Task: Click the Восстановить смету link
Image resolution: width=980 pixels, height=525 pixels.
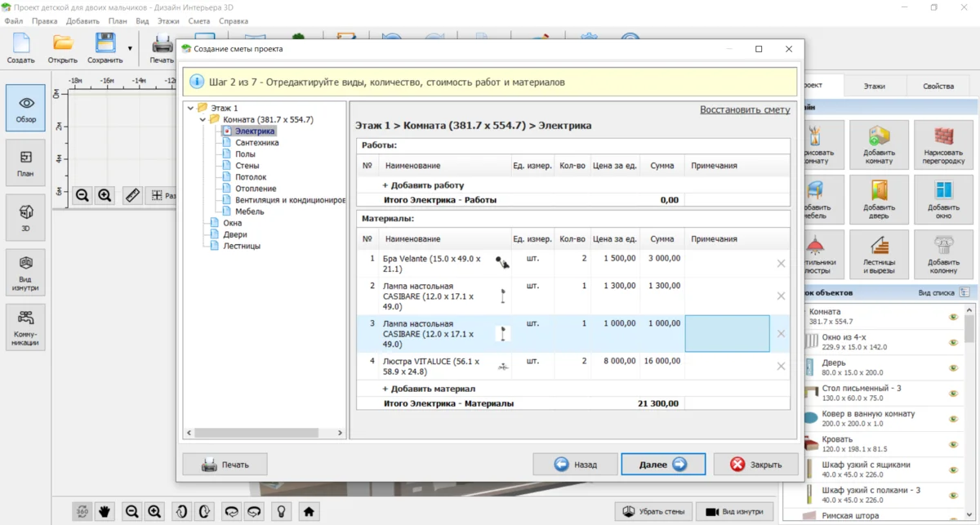Action: [x=745, y=109]
